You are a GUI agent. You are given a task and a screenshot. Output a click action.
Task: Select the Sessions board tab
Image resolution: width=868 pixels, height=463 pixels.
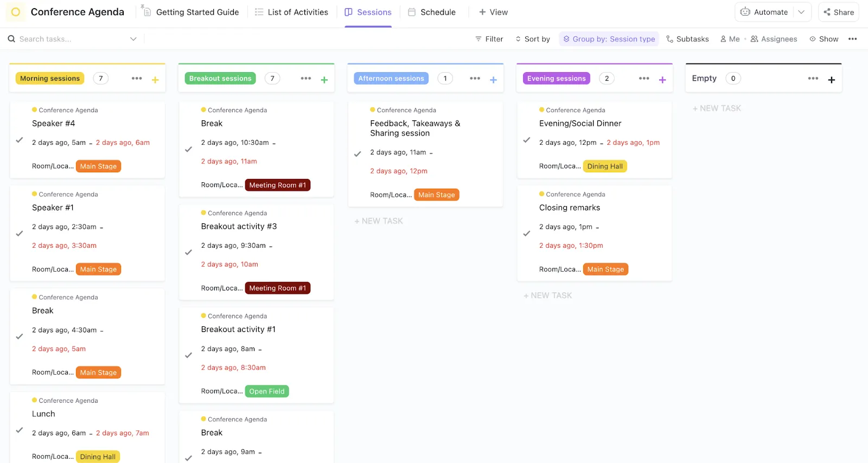[368, 12]
